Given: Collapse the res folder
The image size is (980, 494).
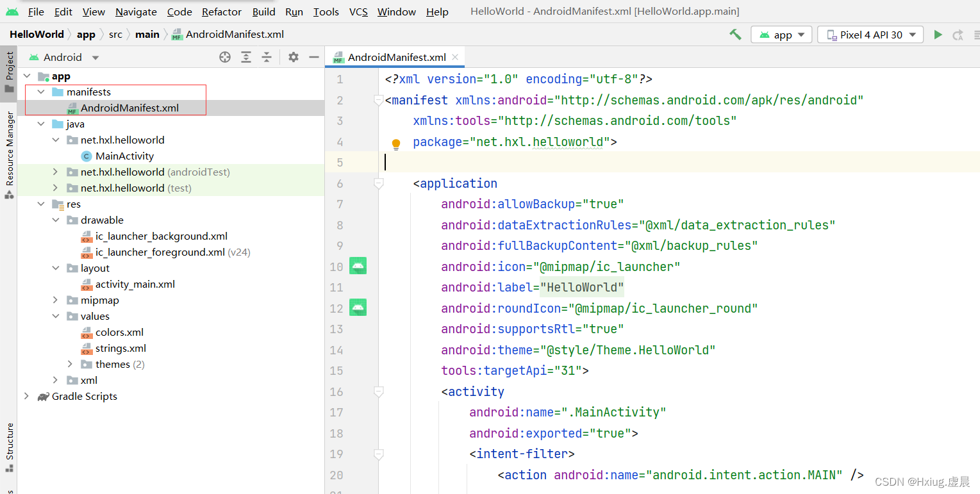Looking at the screenshot, I should [x=41, y=204].
